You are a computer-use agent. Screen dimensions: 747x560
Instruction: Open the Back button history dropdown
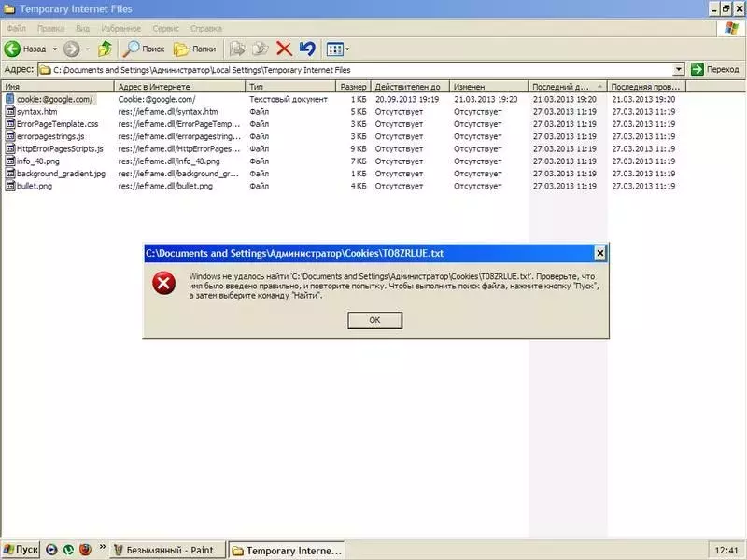55,49
